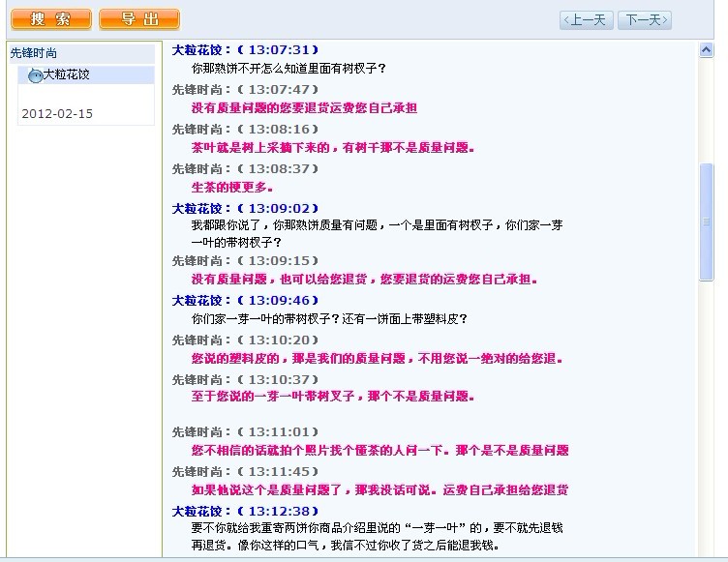Click the 13:09:02 message header from 大粒花饺

pos(245,208)
